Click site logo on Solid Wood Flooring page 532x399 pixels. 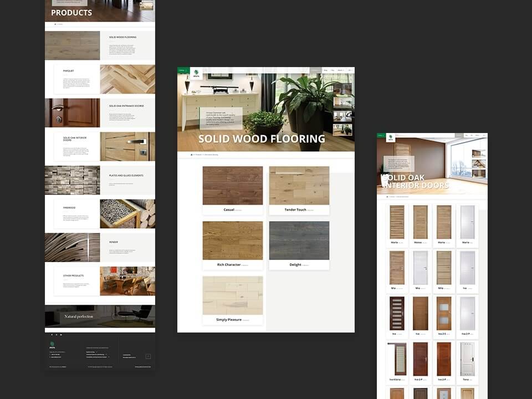[196, 73]
